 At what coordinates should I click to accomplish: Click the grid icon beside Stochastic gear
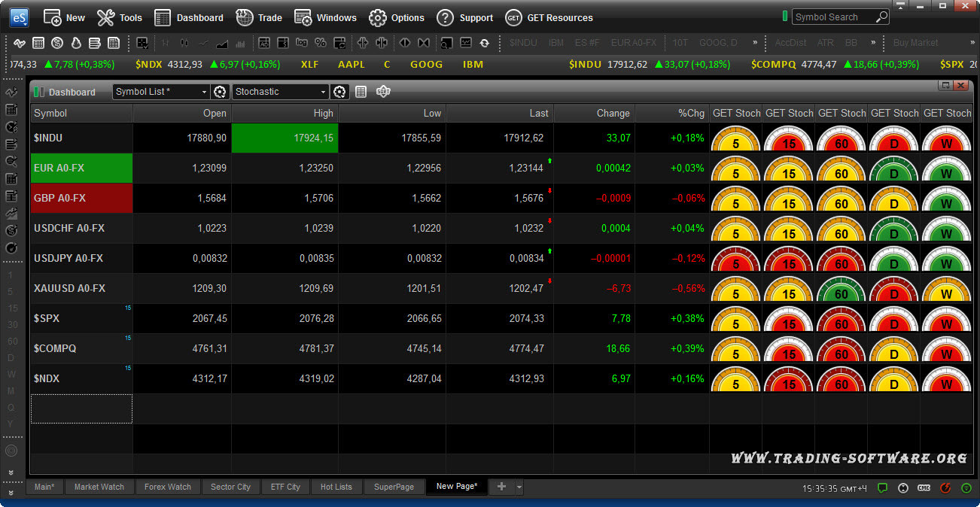point(361,92)
